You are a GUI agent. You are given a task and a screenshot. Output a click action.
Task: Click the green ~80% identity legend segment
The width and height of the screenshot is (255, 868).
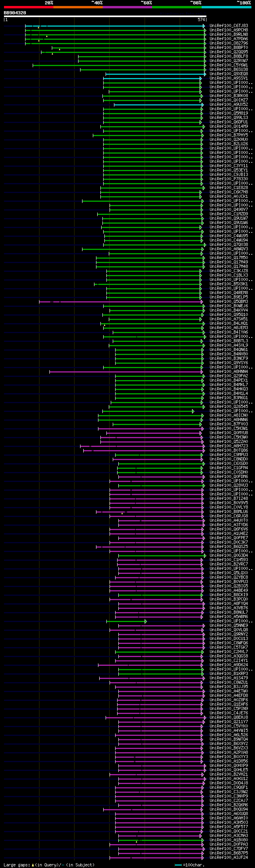click(x=177, y=7)
